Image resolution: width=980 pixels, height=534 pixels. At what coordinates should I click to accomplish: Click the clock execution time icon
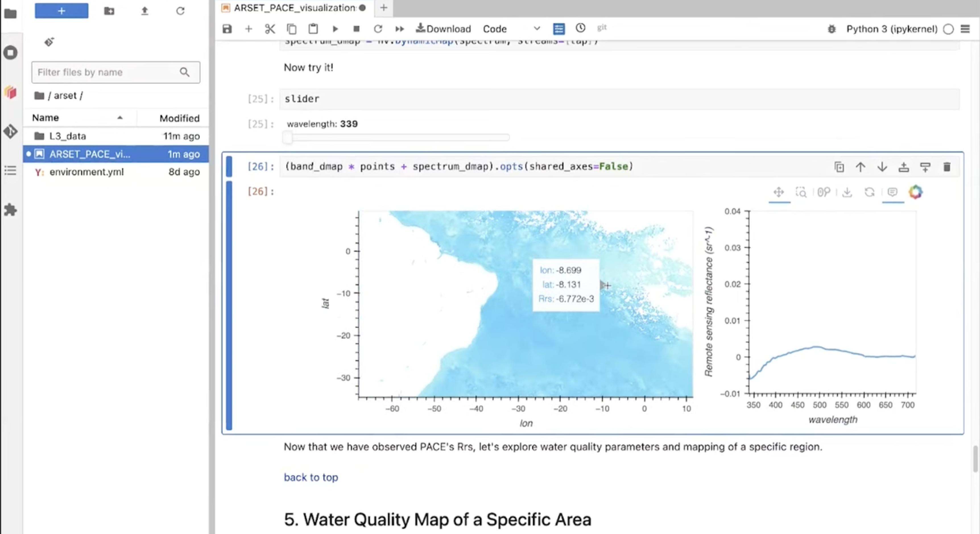click(580, 28)
